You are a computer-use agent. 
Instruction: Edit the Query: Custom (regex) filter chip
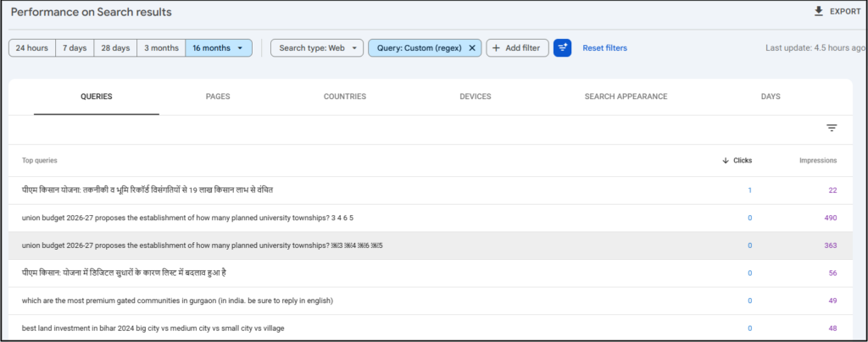coord(419,48)
